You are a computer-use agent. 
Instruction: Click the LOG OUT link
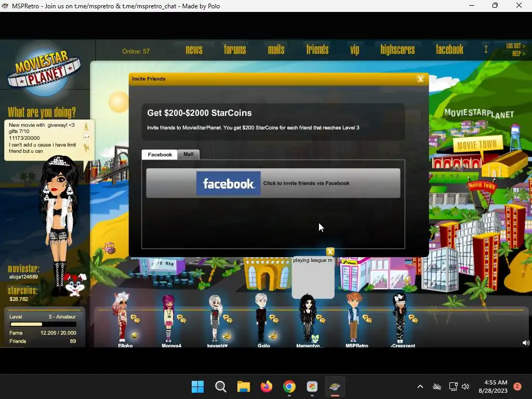[515, 46]
